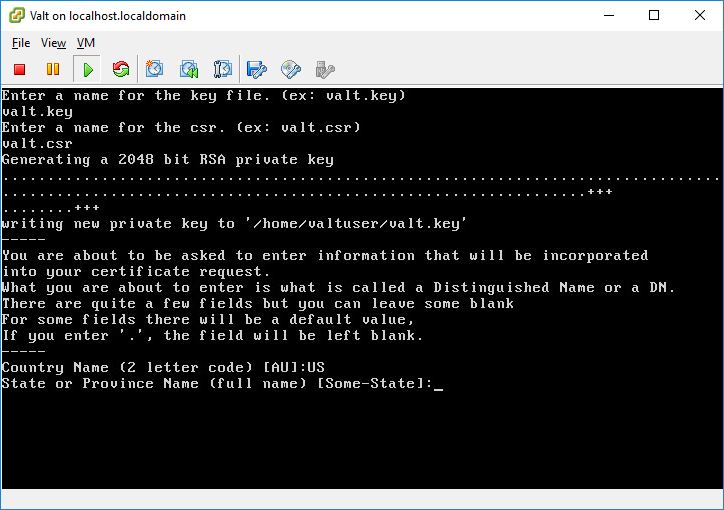Click the red Power Off button
724x510 pixels.
pyautogui.click(x=19, y=69)
